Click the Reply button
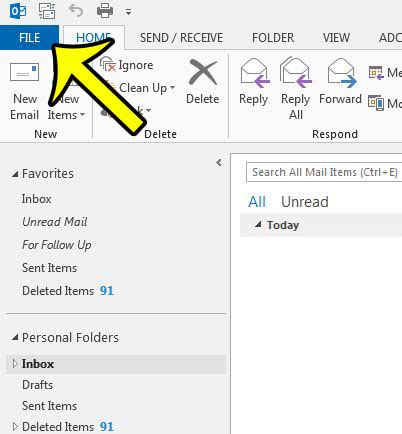This screenshot has width=402, height=434. [254, 82]
